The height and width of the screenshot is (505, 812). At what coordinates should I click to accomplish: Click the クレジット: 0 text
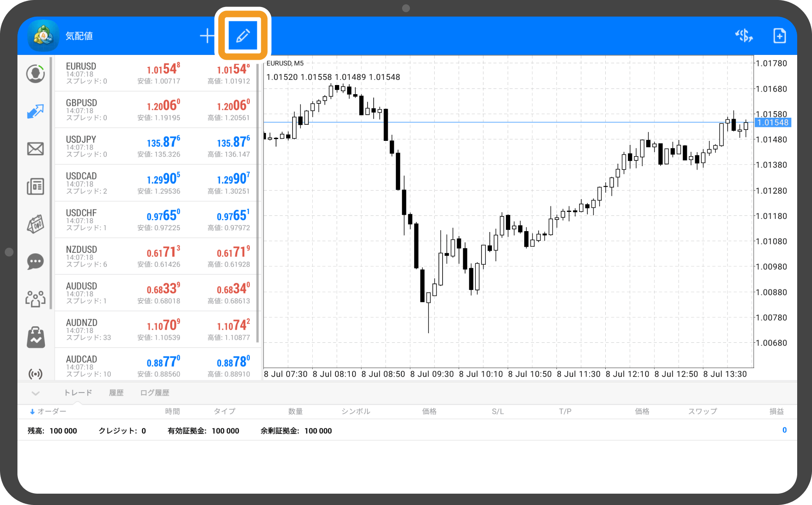[x=122, y=431]
